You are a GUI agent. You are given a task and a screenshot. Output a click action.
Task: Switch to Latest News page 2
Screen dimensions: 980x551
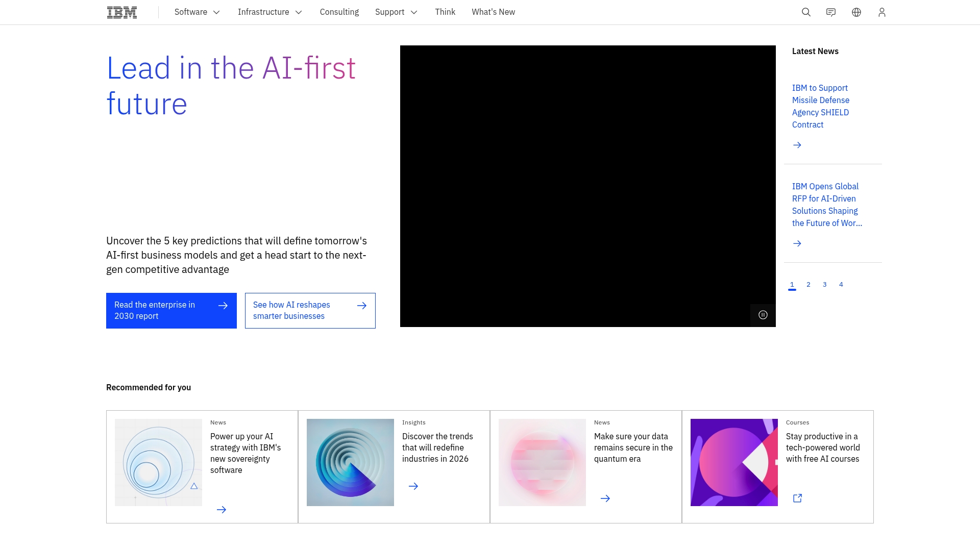pyautogui.click(x=808, y=285)
